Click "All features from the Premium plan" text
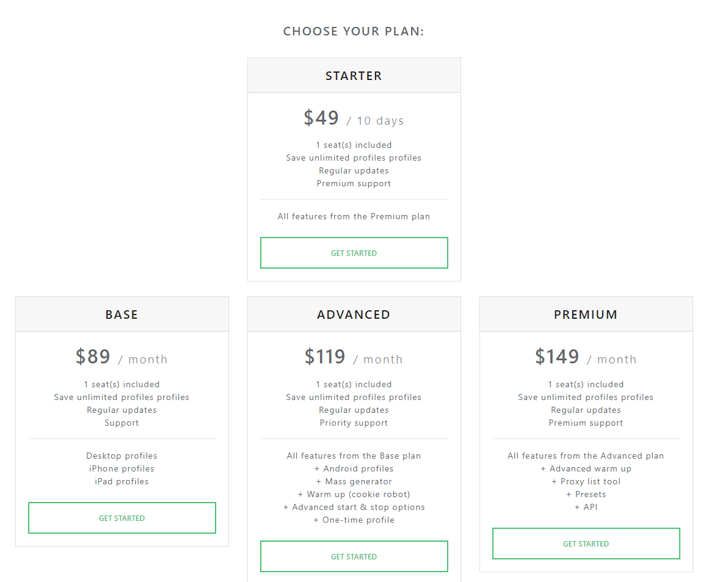The height and width of the screenshot is (582, 728). pos(354,216)
